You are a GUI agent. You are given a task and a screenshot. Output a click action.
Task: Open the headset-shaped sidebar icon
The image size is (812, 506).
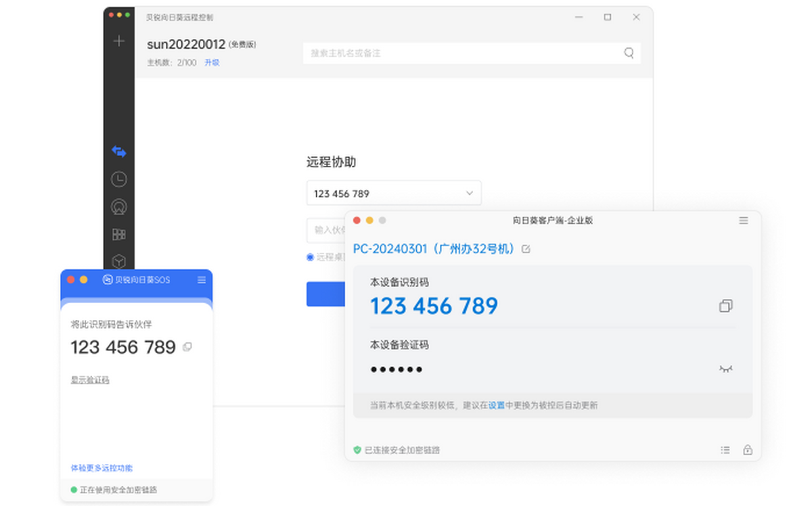click(119, 207)
